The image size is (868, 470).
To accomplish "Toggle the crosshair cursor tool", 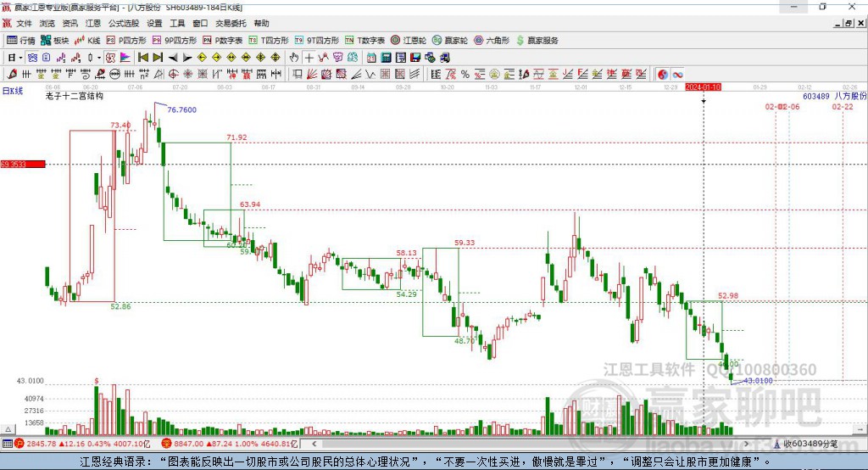I will click(x=309, y=58).
